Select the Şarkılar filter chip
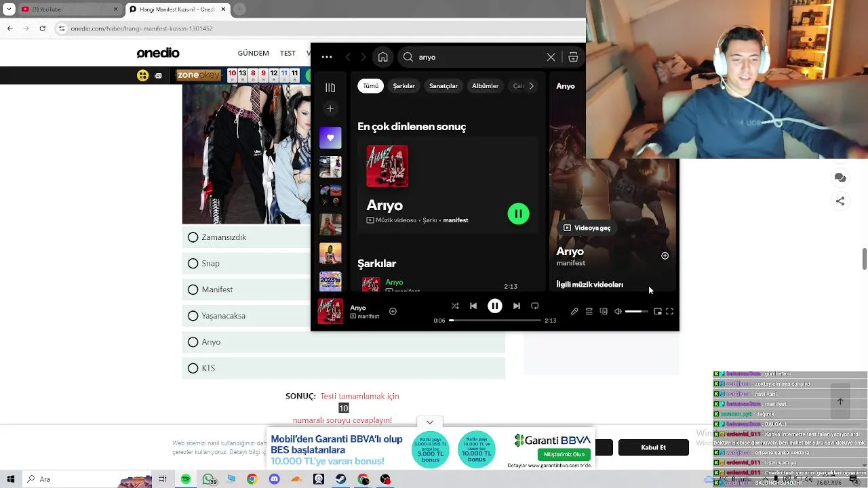The width and height of the screenshot is (868, 488). (403, 86)
